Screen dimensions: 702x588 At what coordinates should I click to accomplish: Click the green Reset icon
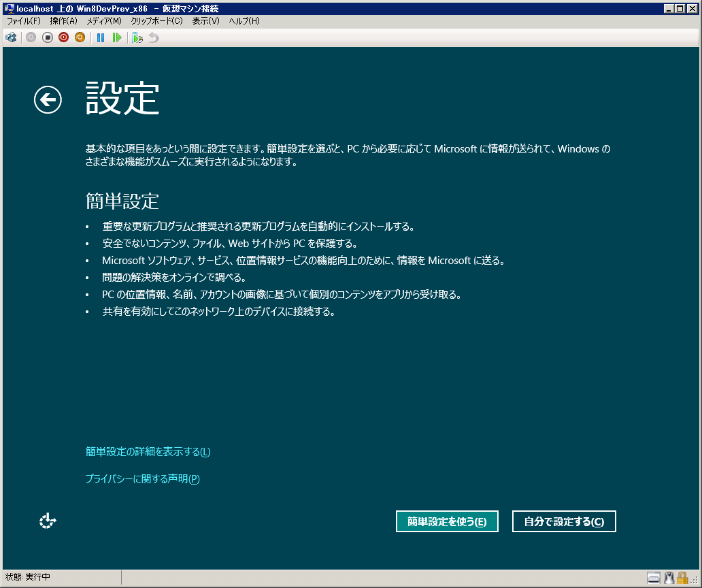[x=117, y=37]
